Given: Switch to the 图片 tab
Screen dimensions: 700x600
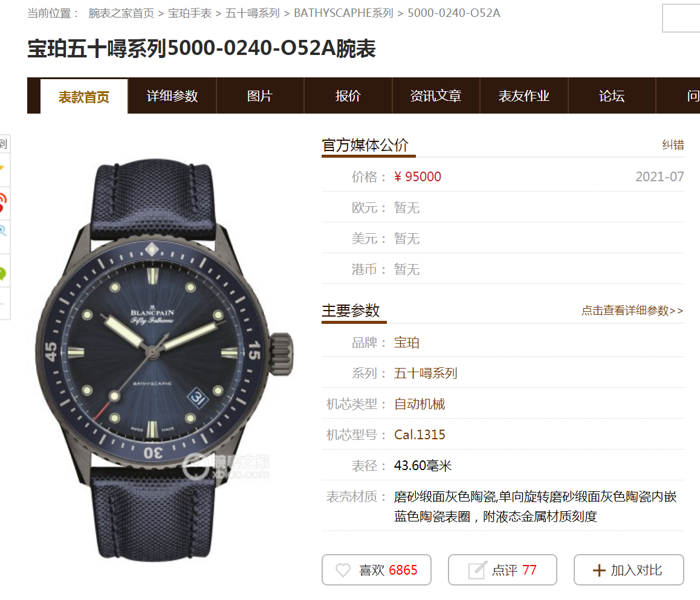Looking at the screenshot, I should coord(260,96).
